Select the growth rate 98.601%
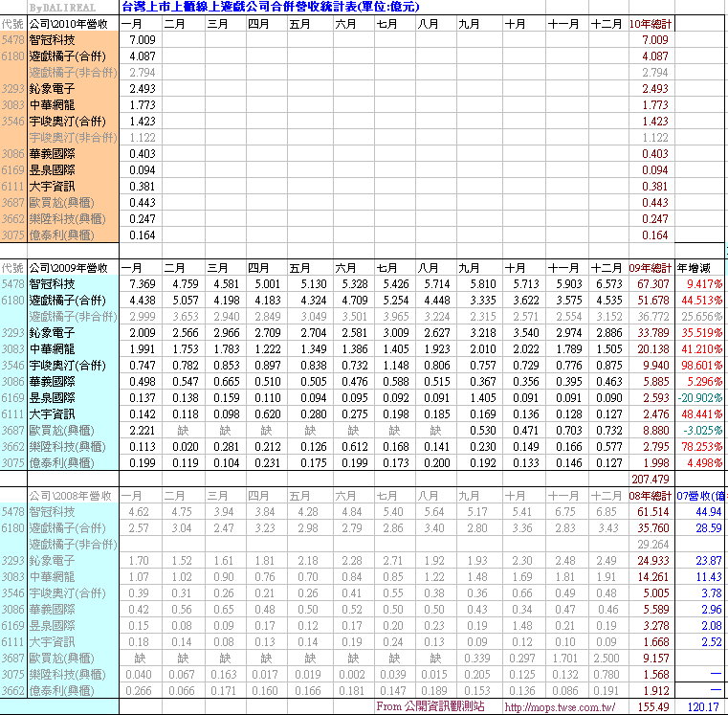Screen dimensions: 728x715 click(x=701, y=366)
